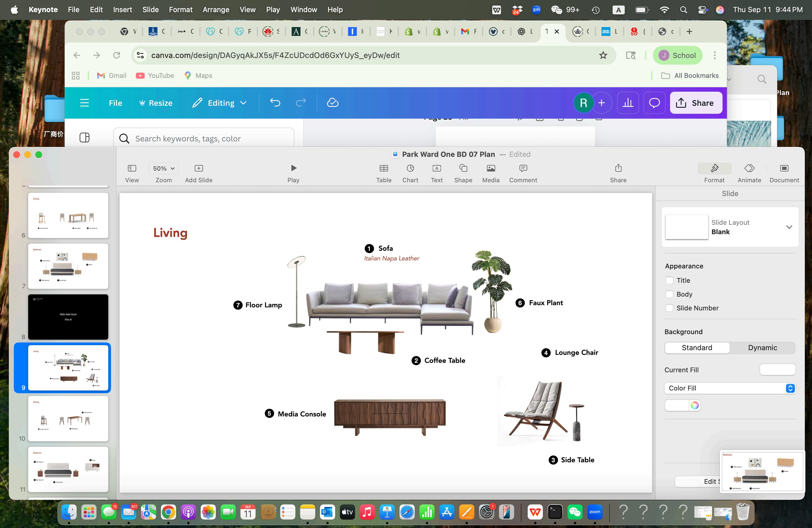
Task: Toggle the Slide Number checkbox
Action: pyautogui.click(x=669, y=308)
